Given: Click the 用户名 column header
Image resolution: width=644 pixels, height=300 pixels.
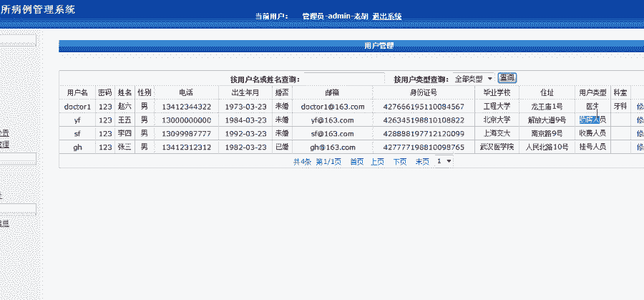Looking at the screenshot, I should (77, 93).
